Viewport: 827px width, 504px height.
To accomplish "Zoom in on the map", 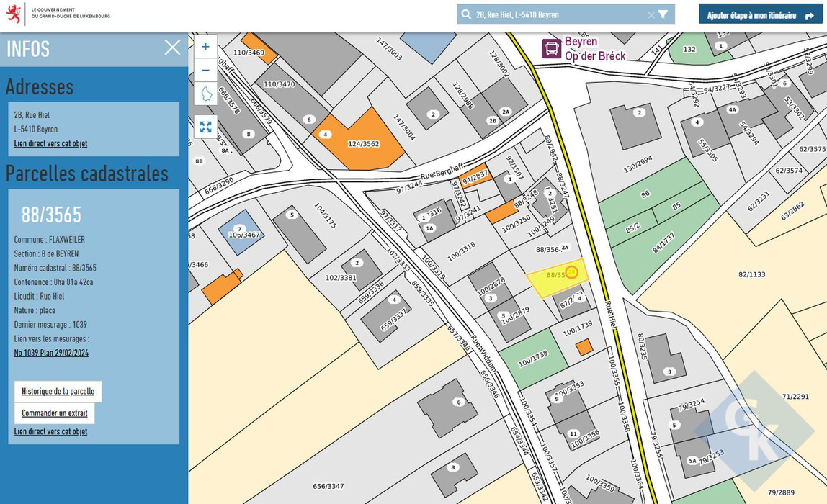I will (x=205, y=47).
